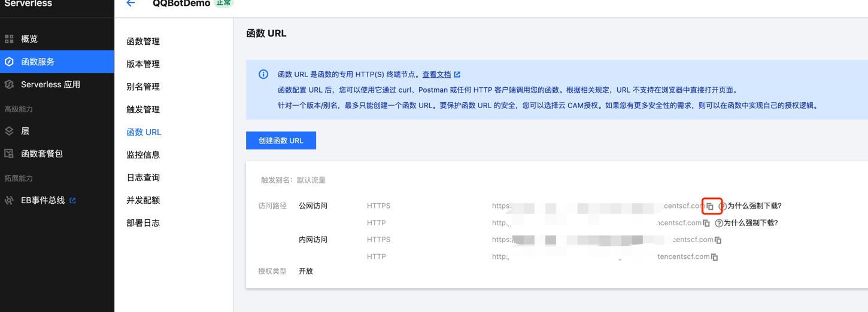
Task: Switch to the 函数管理 tab
Action: point(143,41)
